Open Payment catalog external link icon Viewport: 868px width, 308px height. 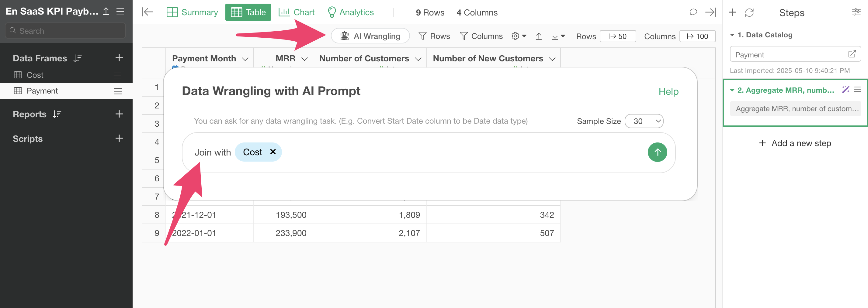point(852,54)
